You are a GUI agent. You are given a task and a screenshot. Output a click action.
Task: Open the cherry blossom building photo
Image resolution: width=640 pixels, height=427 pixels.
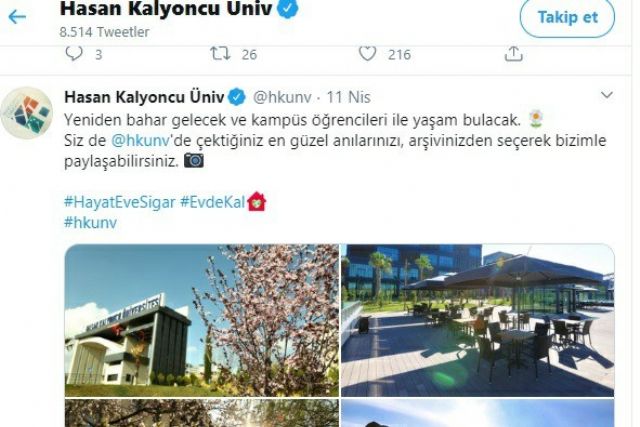[202, 320]
